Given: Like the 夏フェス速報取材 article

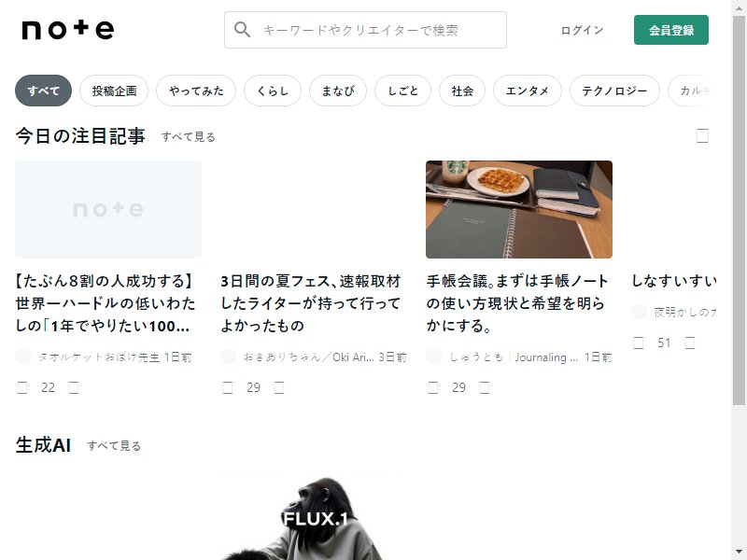Looking at the screenshot, I should click(228, 387).
